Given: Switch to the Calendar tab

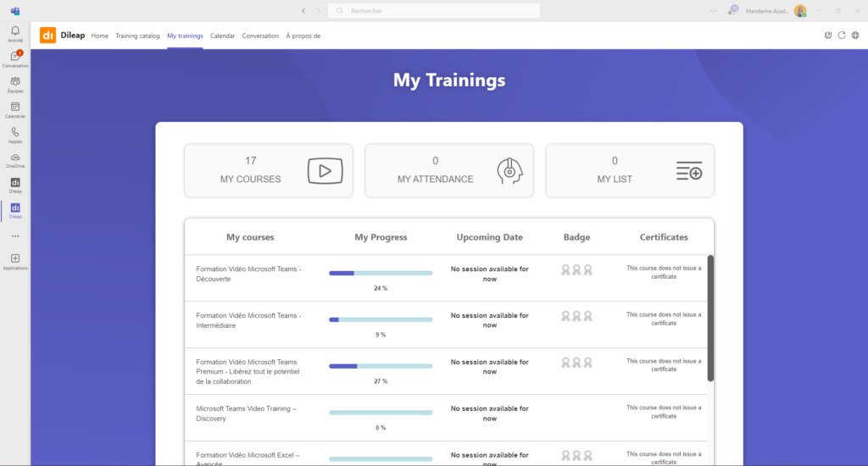Looking at the screenshot, I should (x=223, y=36).
